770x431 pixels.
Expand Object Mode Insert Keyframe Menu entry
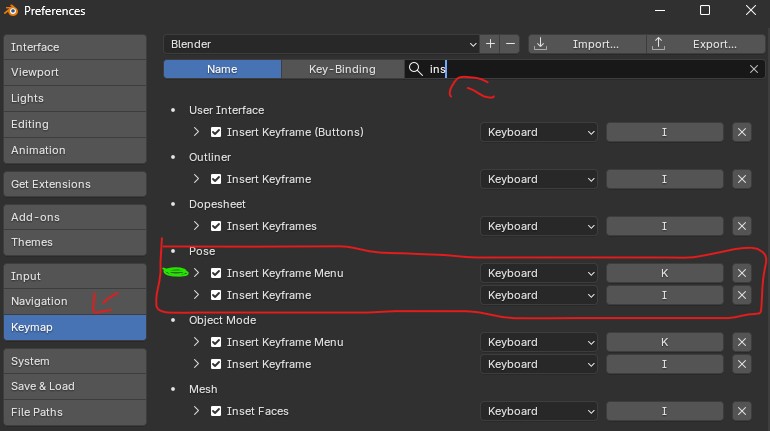(196, 342)
